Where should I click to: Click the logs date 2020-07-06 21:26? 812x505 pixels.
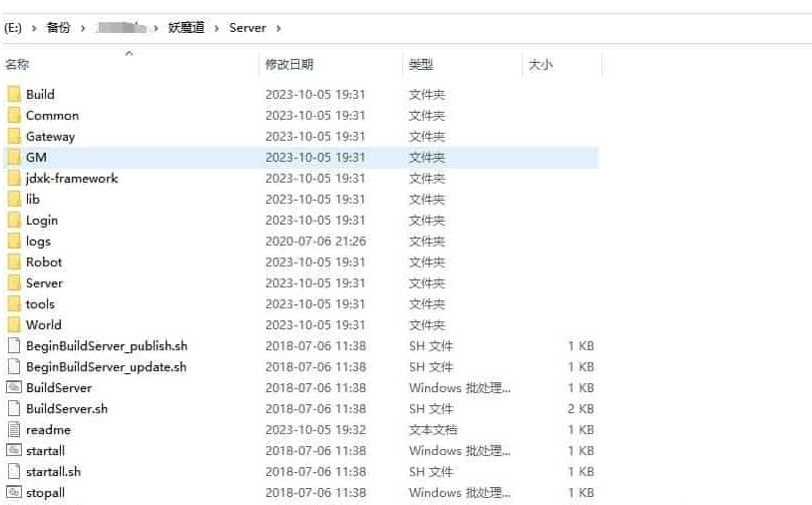coord(316,242)
